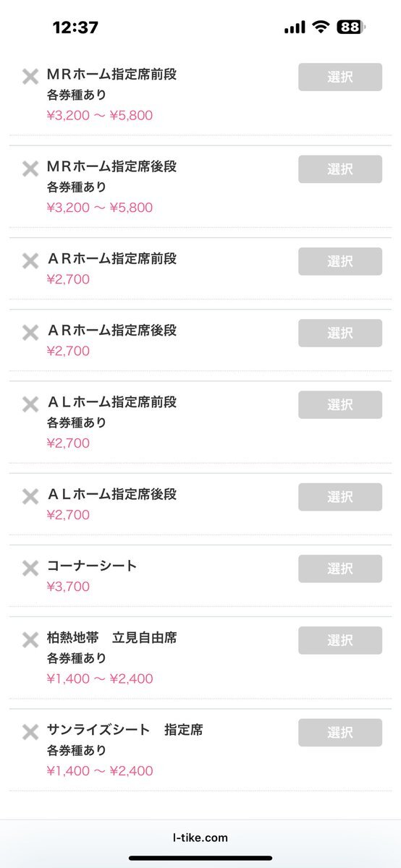Click 選択 for ＡＬホーム指定席前段

coord(340,404)
